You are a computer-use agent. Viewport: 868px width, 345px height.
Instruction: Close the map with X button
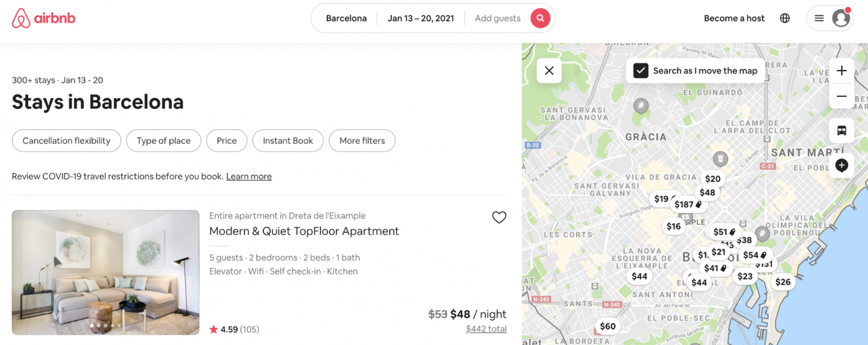pyautogui.click(x=549, y=70)
